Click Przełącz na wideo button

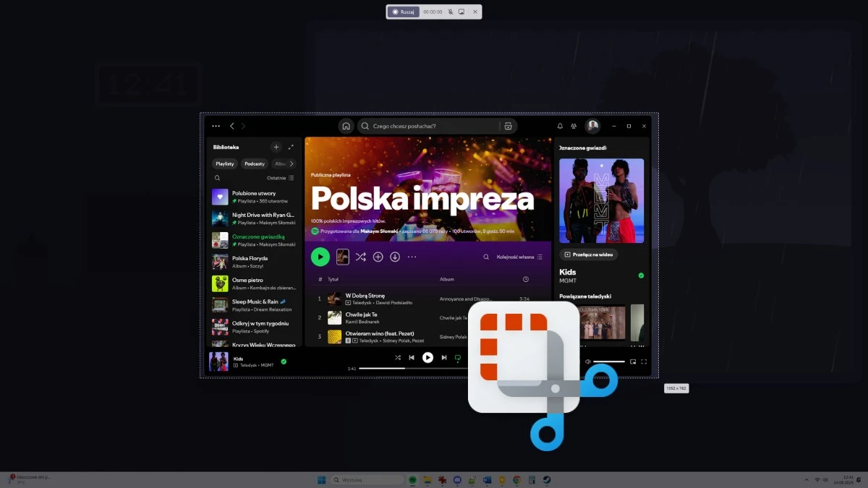click(x=588, y=254)
